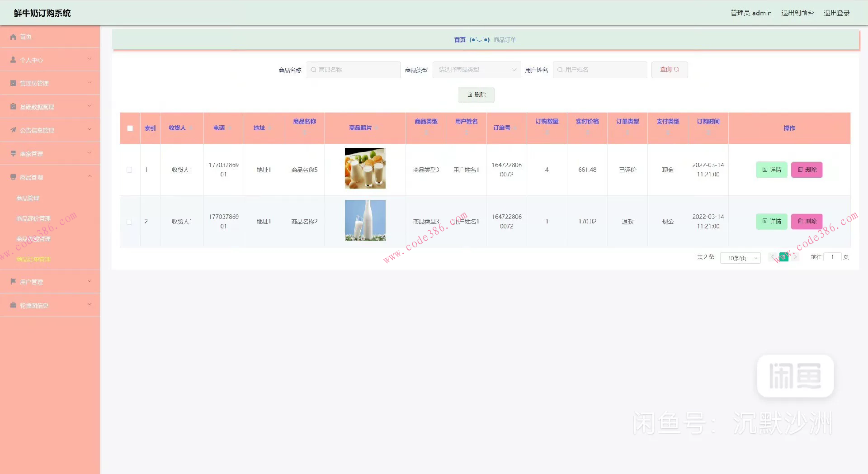This screenshot has width=868, height=474.
Task: Open the 商品类型 filter dropdown
Action: click(476, 70)
